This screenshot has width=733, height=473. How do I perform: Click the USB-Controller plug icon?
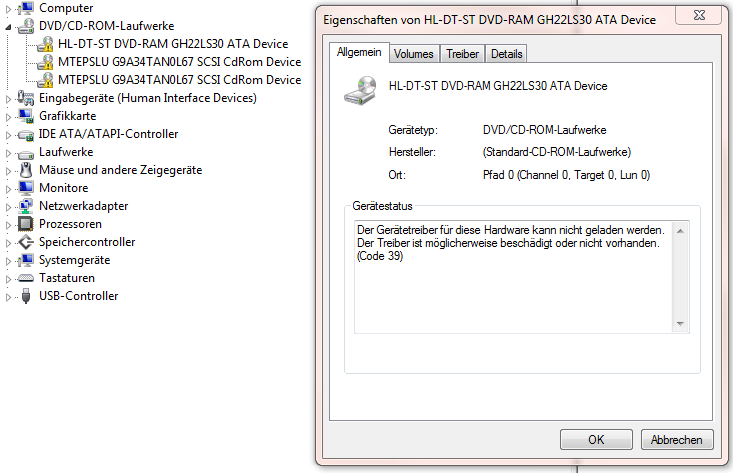(x=26, y=296)
